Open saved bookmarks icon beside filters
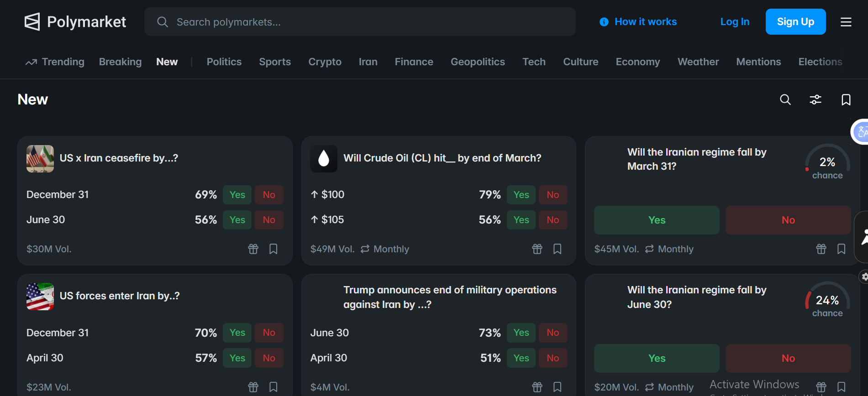 pyautogui.click(x=846, y=99)
